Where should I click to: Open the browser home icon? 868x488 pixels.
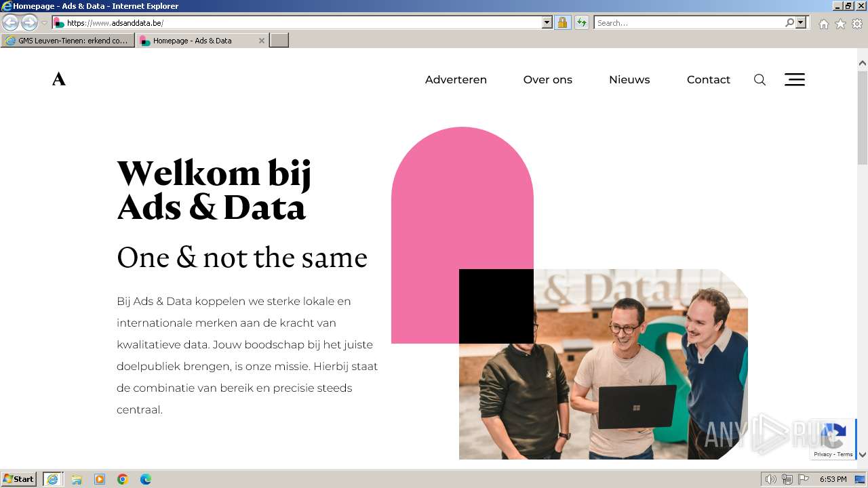point(823,24)
